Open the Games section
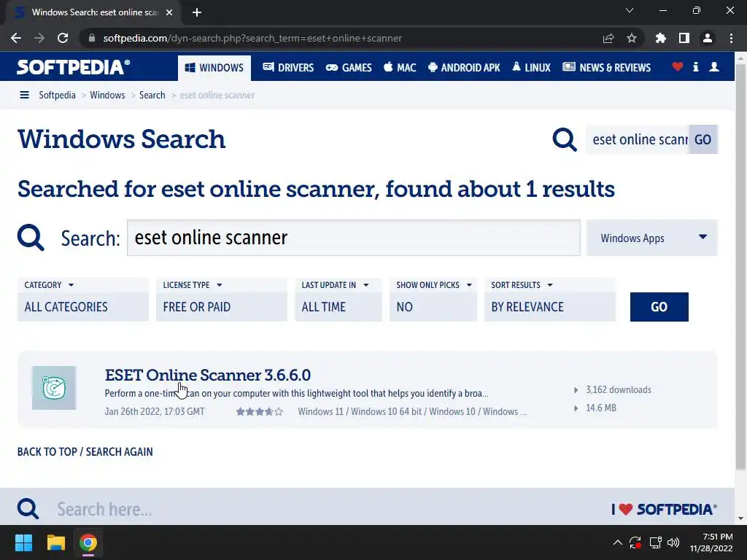747x560 pixels. [x=349, y=68]
